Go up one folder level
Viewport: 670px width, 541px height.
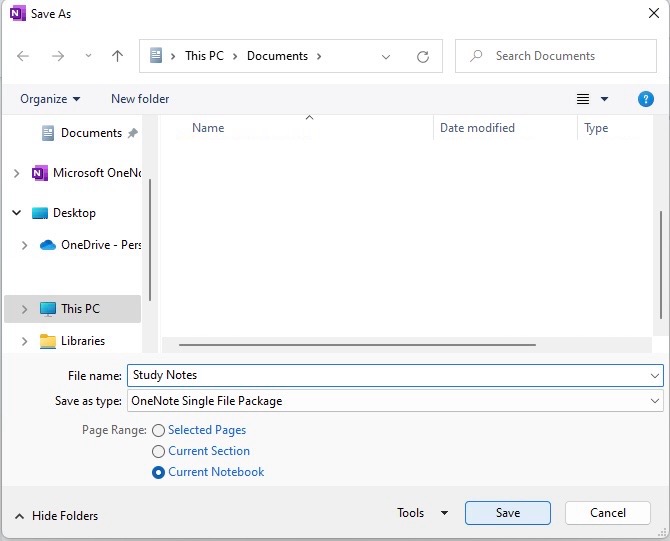(x=117, y=56)
